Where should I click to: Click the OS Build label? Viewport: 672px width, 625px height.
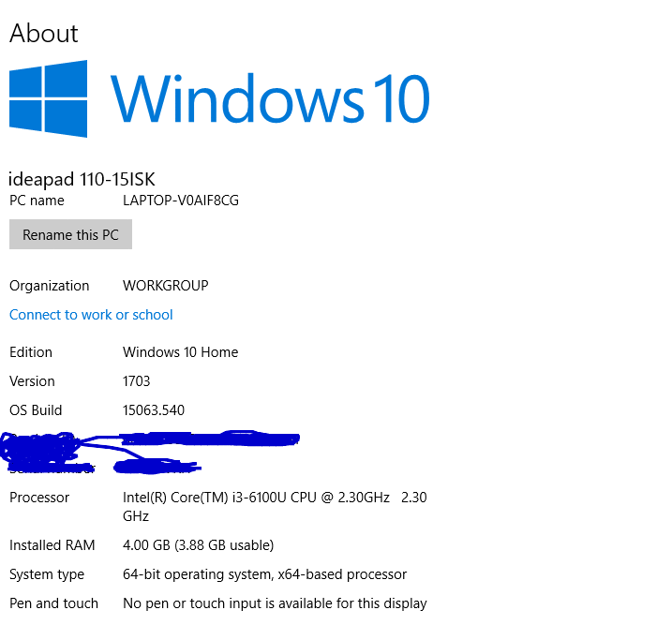pyautogui.click(x=36, y=410)
